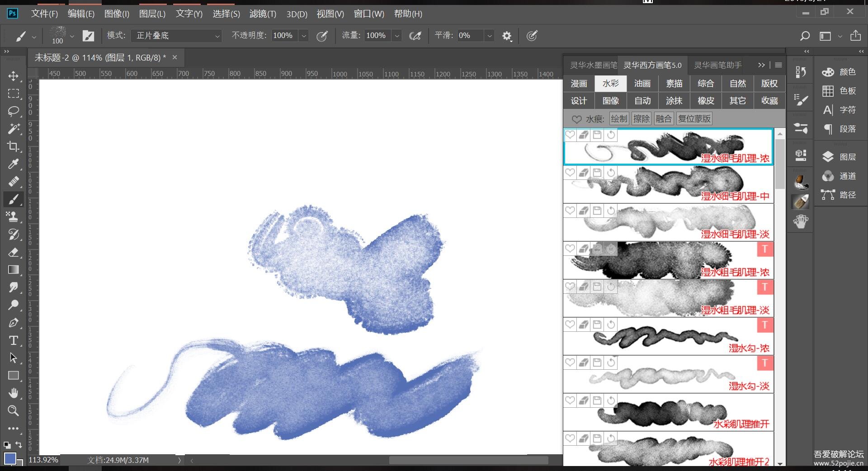Favorite the 湿水勾-浓 brush heart icon
This screenshot has height=471, width=868.
(570, 324)
